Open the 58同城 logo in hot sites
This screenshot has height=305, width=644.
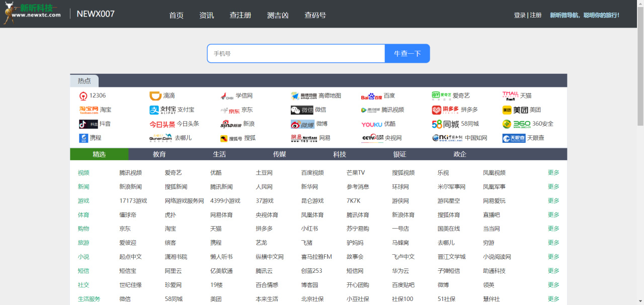445,124
